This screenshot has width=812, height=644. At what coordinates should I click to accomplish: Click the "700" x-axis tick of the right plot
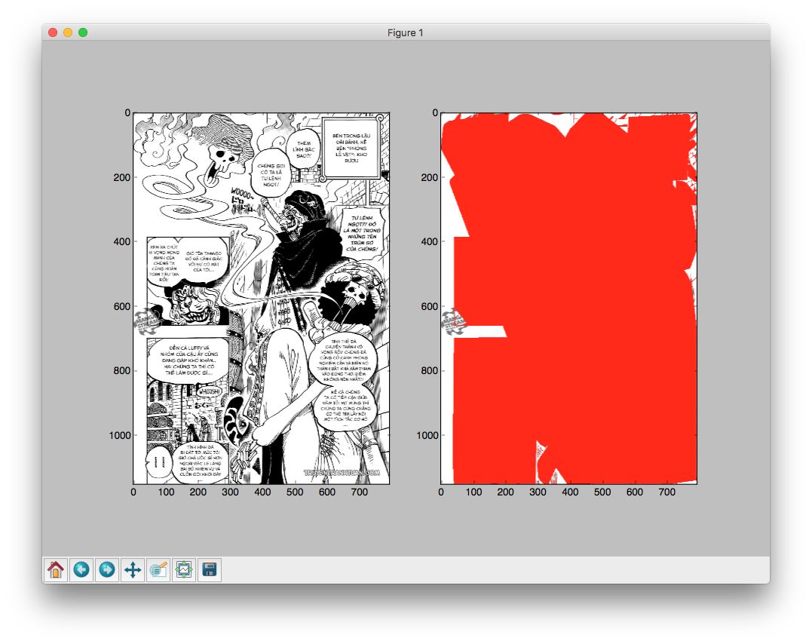click(666, 492)
